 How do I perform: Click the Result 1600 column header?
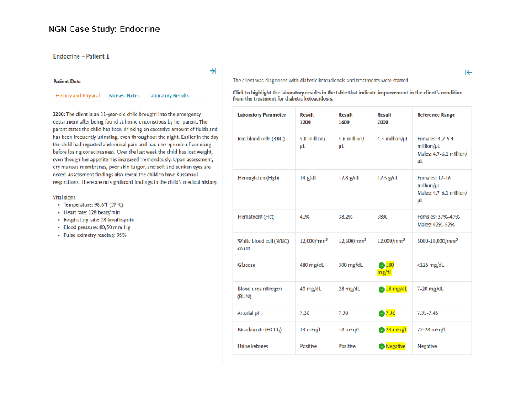(x=345, y=118)
